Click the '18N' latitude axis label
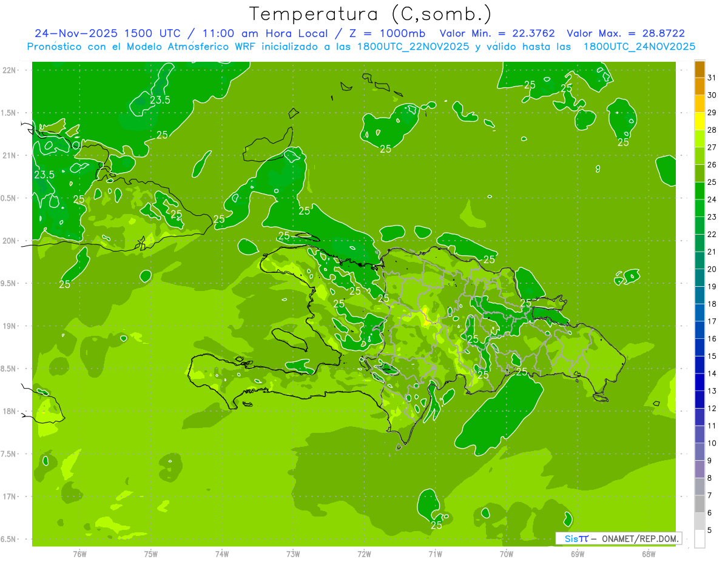Image resolution: width=728 pixels, height=562 pixels. point(8,411)
